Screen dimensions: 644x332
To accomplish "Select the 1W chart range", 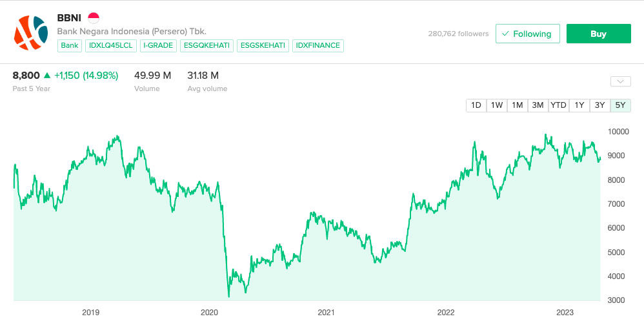I will 497,105.
